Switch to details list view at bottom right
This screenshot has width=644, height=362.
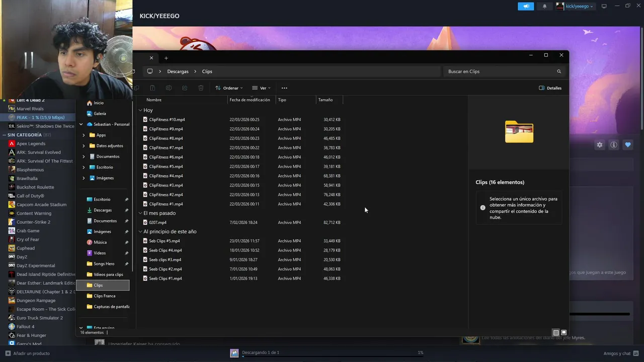(x=556, y=332)
